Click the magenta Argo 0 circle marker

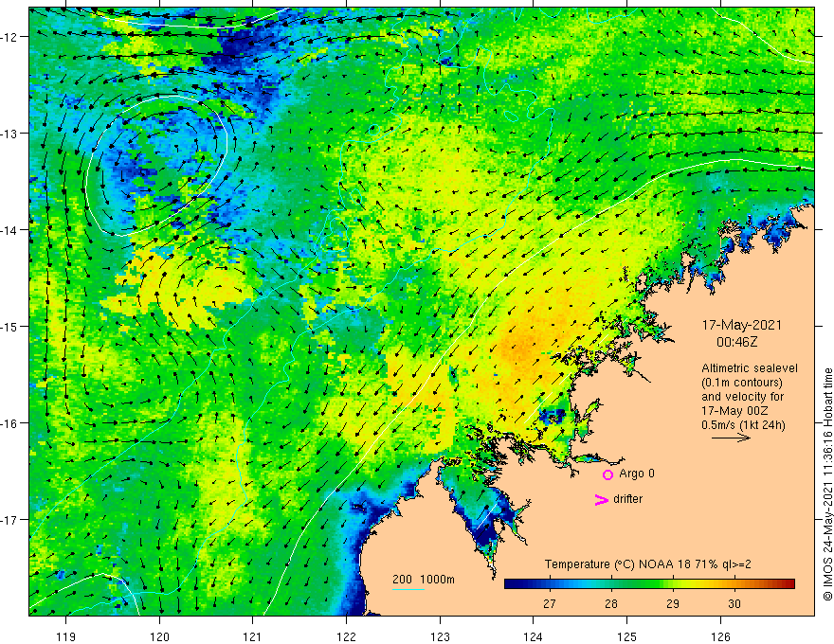(x=607, y=474)
